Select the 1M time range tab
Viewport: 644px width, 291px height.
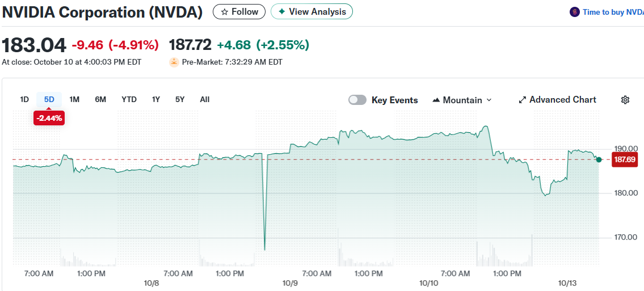[x=74, y=99]
